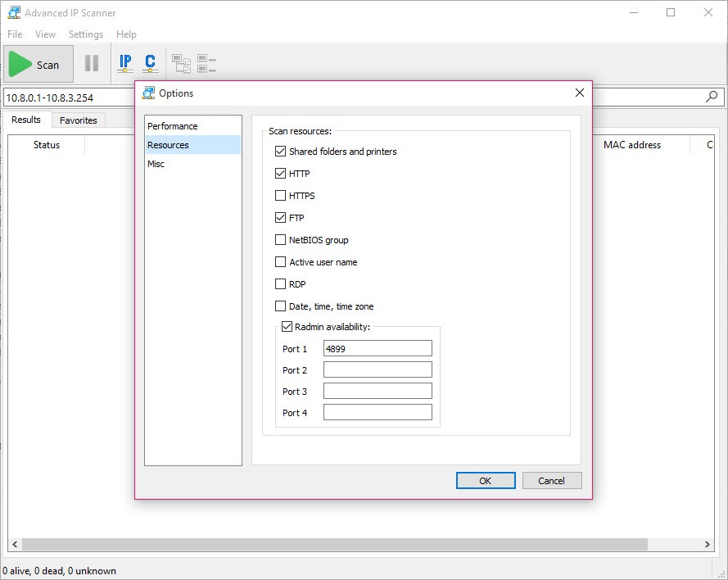Screen dimensions: 728x580
Task: Click the IP toolbar icon
Action: tap(125, 63)
